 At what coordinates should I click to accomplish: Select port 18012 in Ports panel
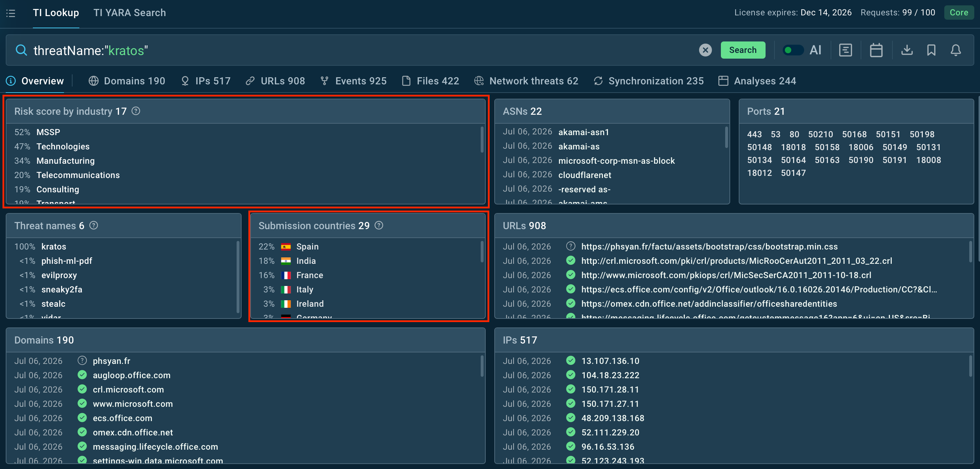click(x=759, y=173)
